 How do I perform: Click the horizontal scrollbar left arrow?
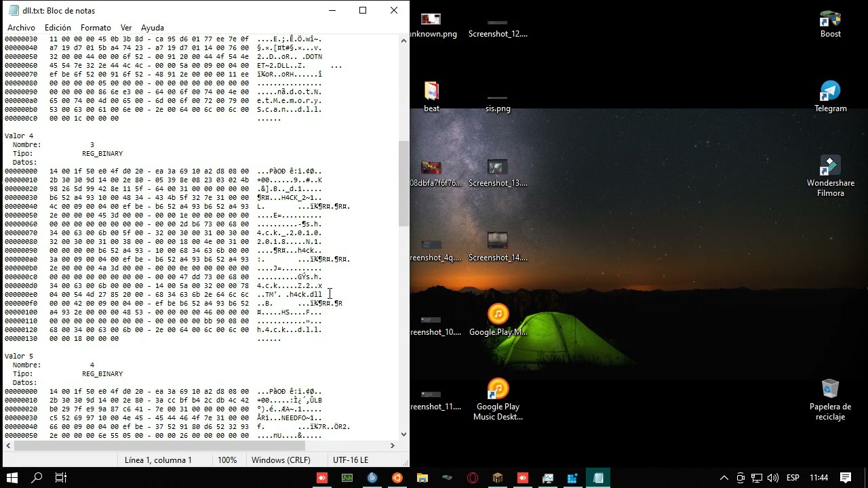pos(8,445)
